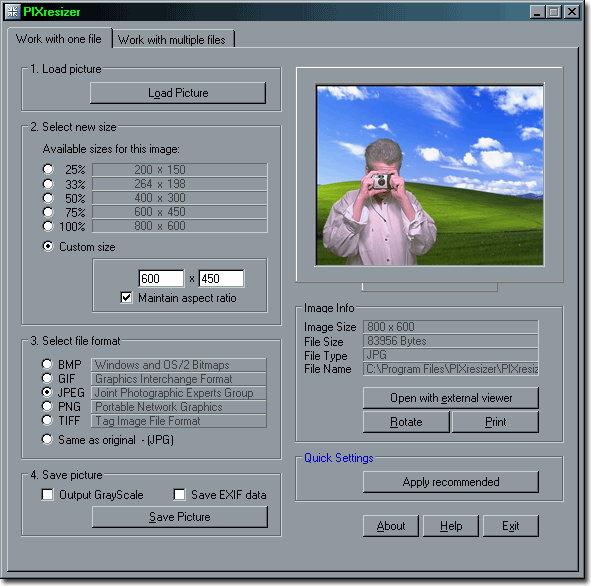Image resolution: width=591 pixels, height=586 pixels.
Task: Click the preview image thumbnail
Action: pos(430,175)
